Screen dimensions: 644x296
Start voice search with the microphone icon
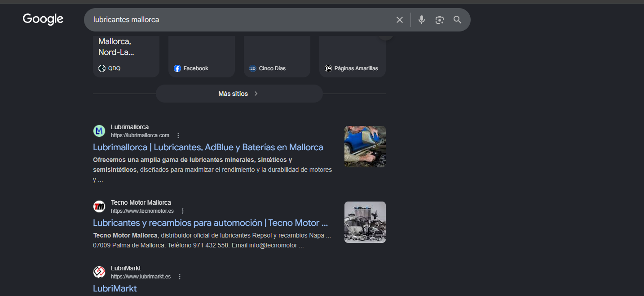click(x=421, y=20)
